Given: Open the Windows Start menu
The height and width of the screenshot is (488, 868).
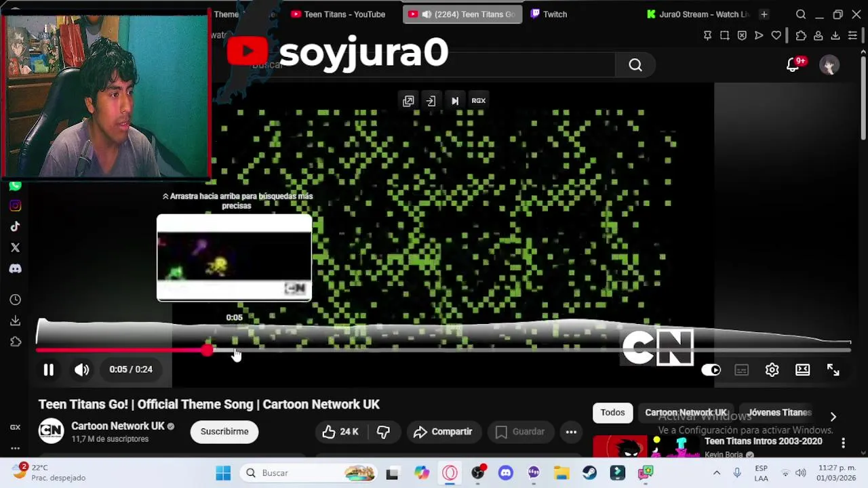Looking at the screenshot, I should 223,473.
